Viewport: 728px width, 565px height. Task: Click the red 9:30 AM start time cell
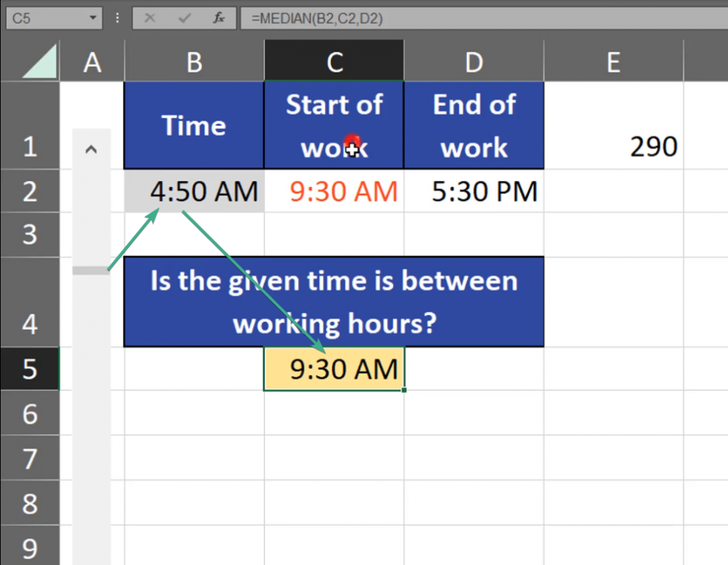click(334, 191)
